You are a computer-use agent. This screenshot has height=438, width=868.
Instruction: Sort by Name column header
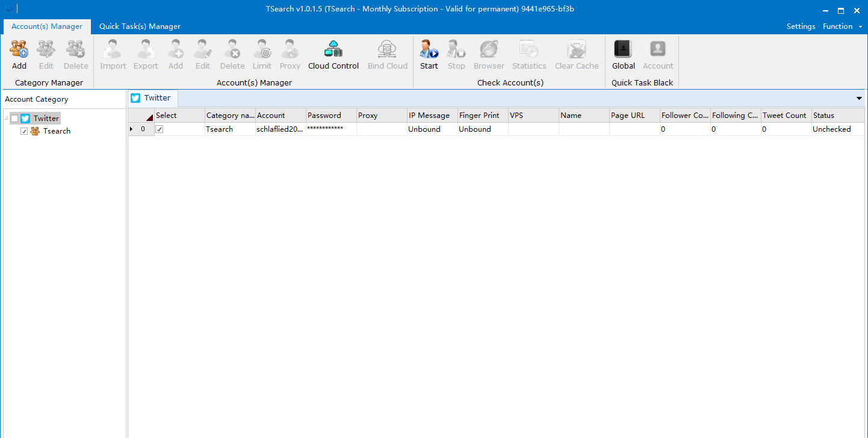[584, 116]
